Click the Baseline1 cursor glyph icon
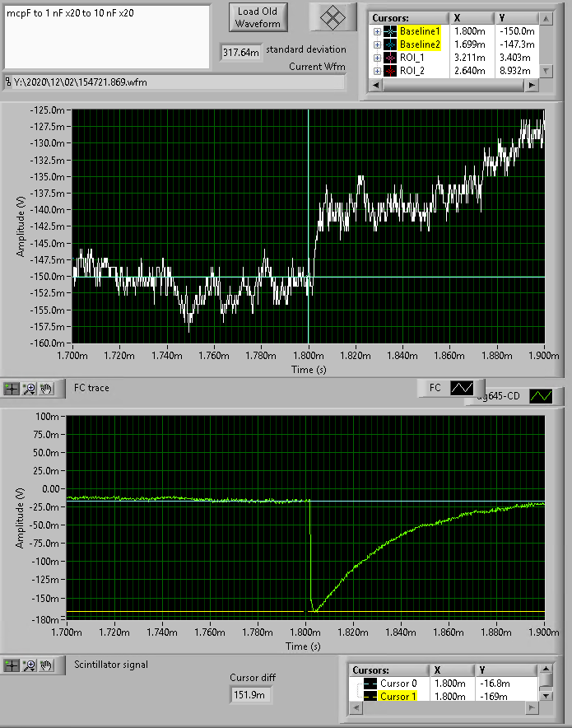Screen dimensions: 572x728 [390, 31]
